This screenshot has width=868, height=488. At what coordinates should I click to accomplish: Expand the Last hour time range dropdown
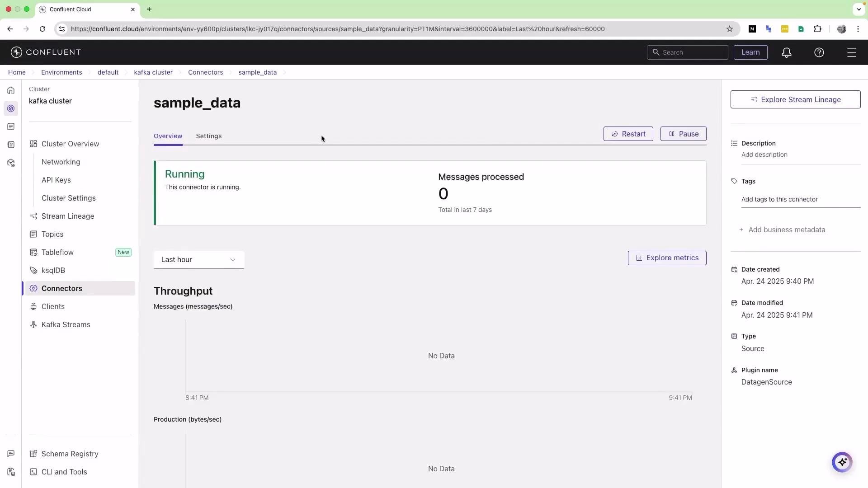coord(199,260)
